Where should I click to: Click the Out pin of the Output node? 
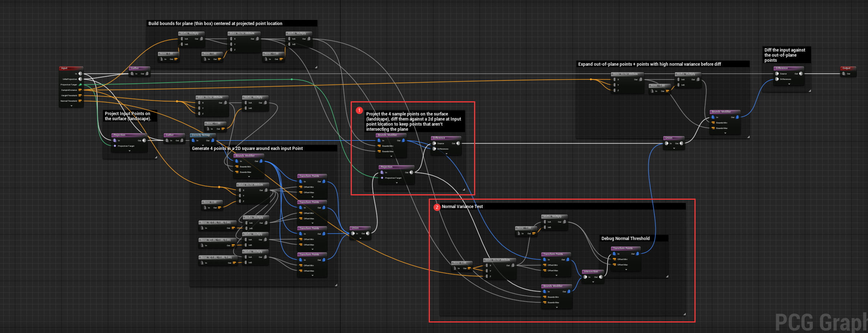[844, 74]
